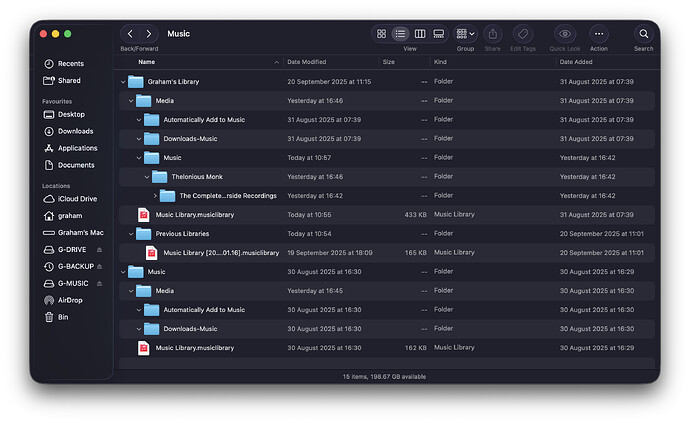Switch to icon view
This screenshot has width=690, height=423.
(x=382, y=34)
